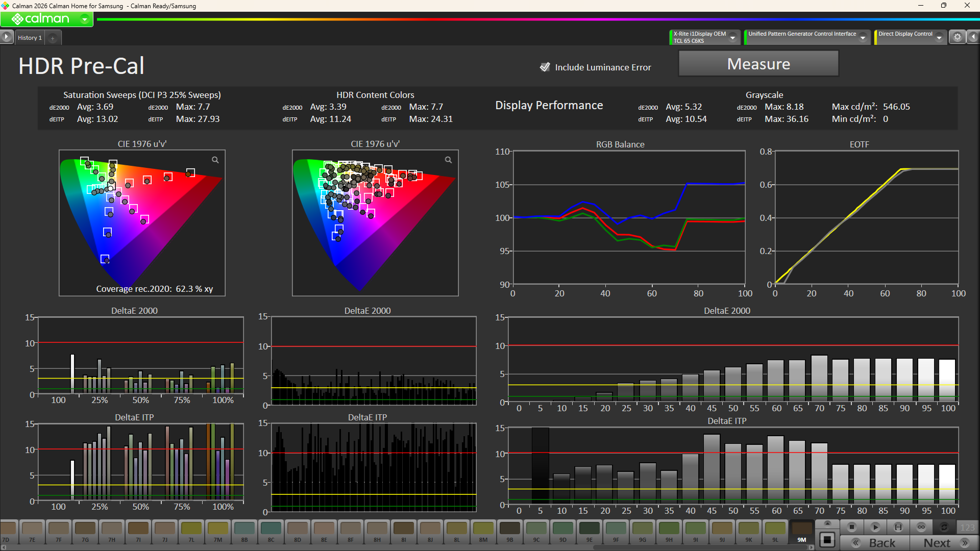This screenshot has width=980, height=551.
Task: Open settings with the gear icon
Action: coord(958,37)
